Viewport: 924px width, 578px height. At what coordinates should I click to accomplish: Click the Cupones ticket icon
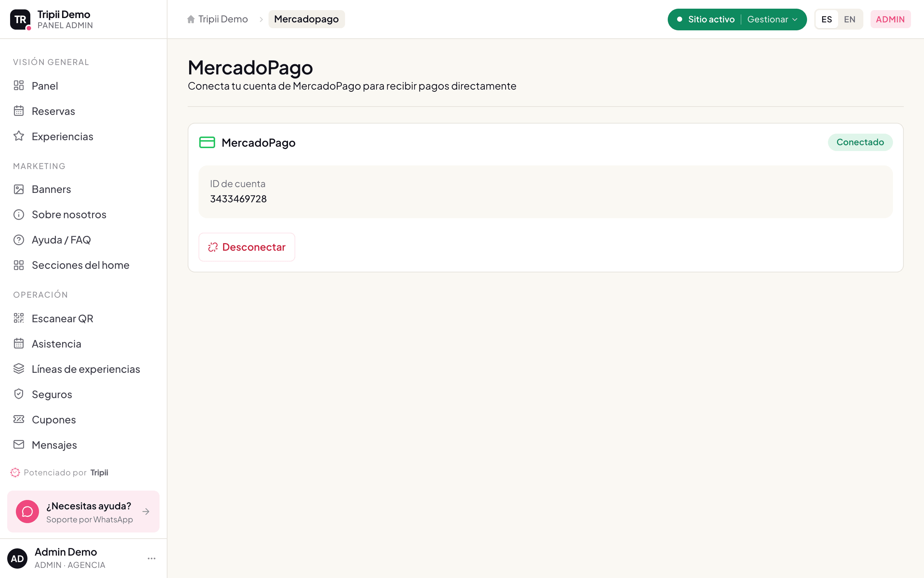click(19, 419)
